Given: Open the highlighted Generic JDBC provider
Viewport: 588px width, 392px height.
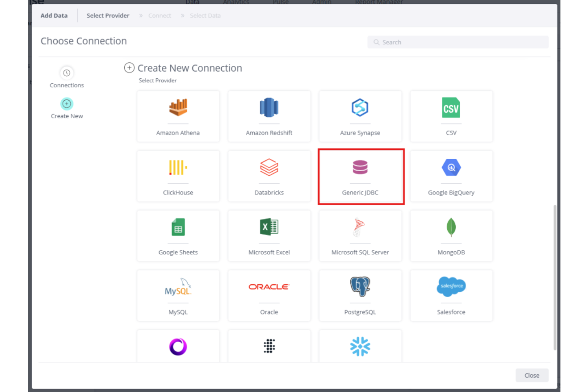Looking at the screenshot, I should click(x=360, y=176).
